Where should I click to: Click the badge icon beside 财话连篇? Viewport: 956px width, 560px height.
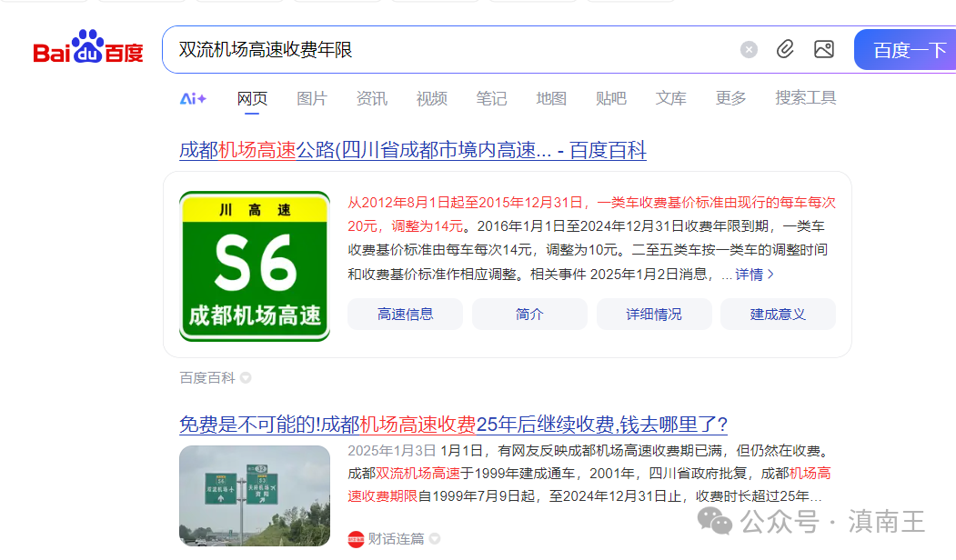(x=435, y=539)
